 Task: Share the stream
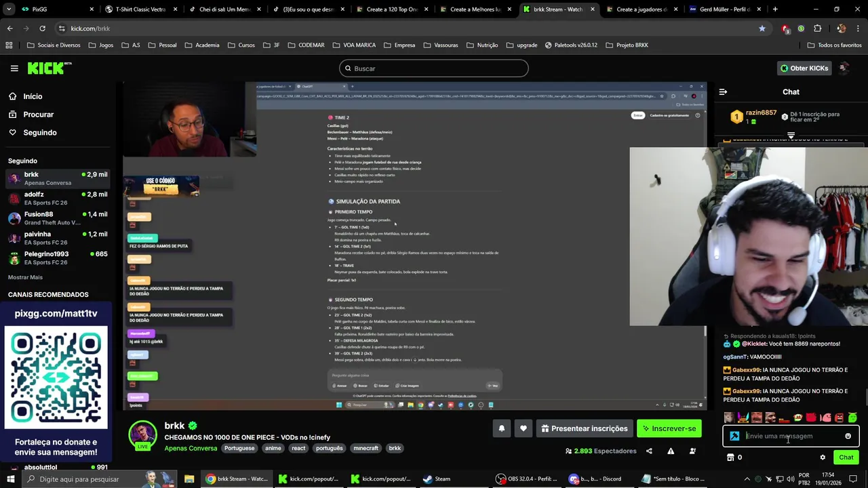(x=649, y=451)
